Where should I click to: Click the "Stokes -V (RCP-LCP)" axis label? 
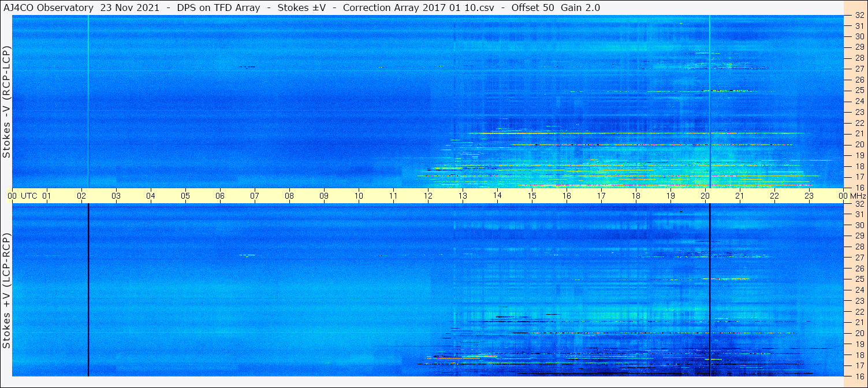pos(6,102)
